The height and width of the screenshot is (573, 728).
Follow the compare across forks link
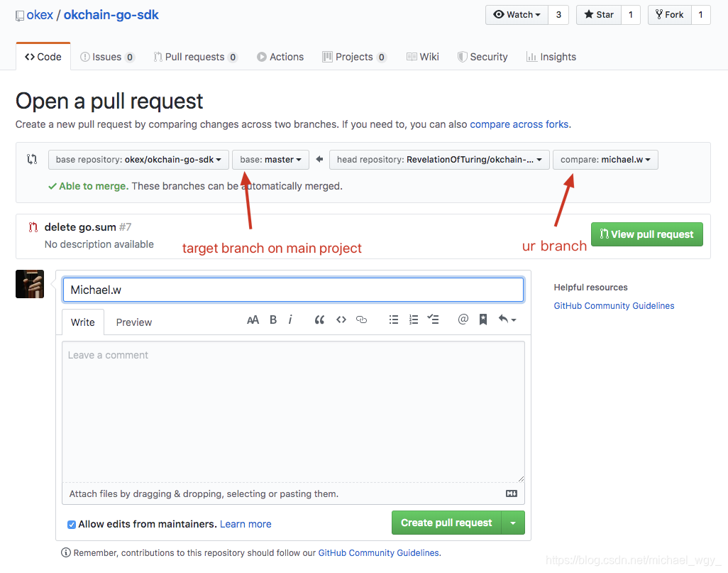pos(519,124)
